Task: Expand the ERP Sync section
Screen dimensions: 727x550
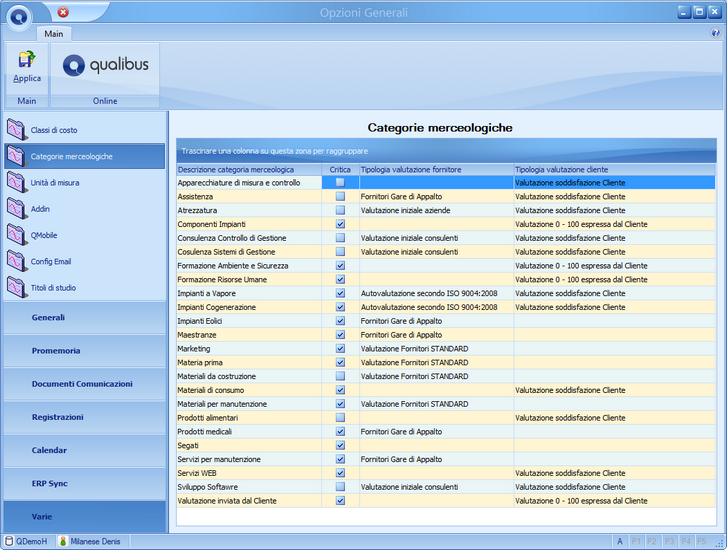Action: tap(84, 483)
